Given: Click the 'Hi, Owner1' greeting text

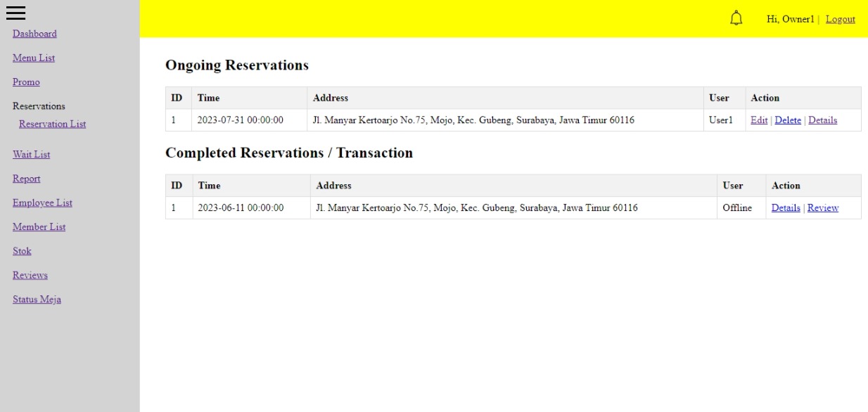Looking at the screenshot, I should point(790,19).
